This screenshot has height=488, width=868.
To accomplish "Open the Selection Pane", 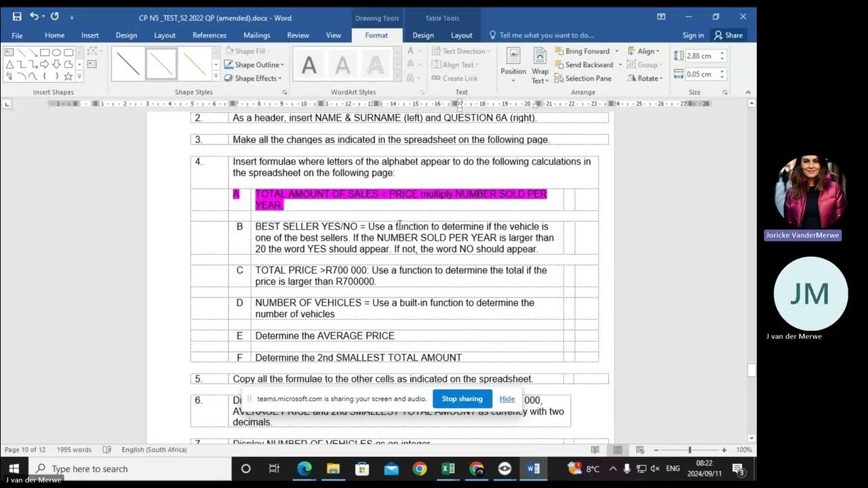I will click(x=583, y=78).
